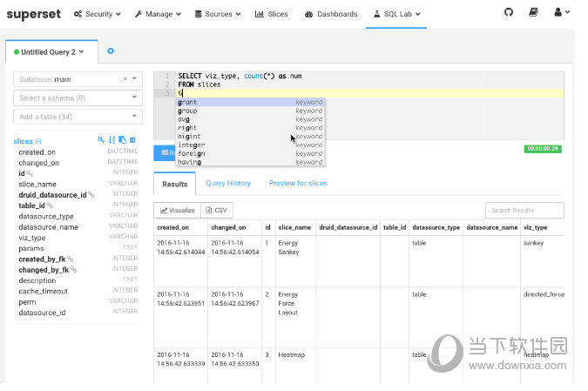Viewport: 588px width, 391px height.
Task: Open the SQL Lab menu
Action: pos(396,14)
